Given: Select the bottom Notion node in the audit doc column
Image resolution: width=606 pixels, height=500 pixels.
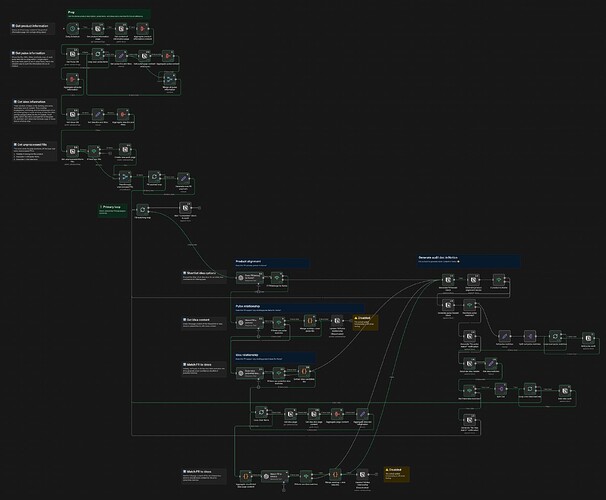Looking at the screenshot, I should click(469, 420).
